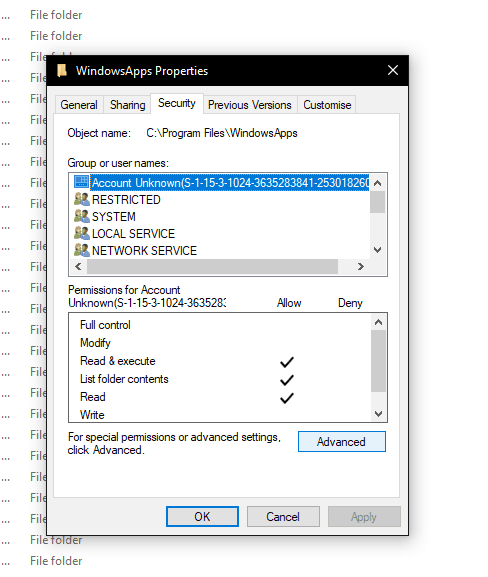Confirm with the OK button
The image size is (488, 577).
202,517
